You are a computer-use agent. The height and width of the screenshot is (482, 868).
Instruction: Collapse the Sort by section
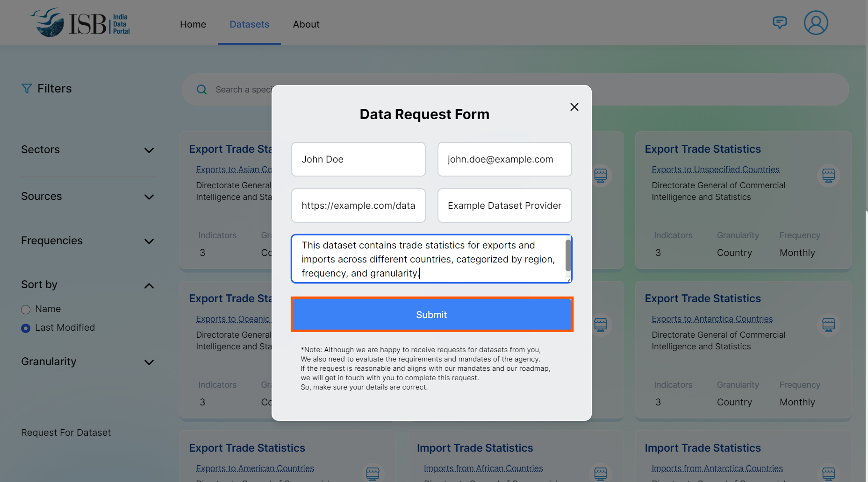tap(149, 286)
